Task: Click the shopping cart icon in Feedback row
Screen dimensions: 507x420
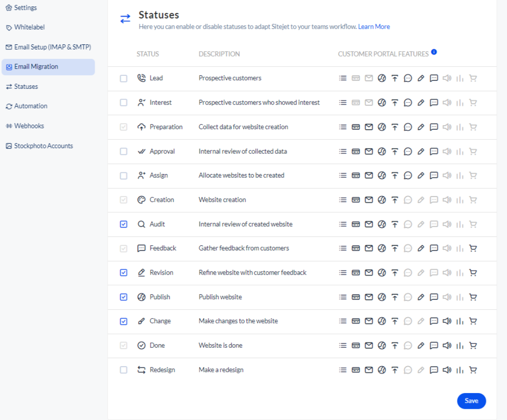Action: click(472, 248)
